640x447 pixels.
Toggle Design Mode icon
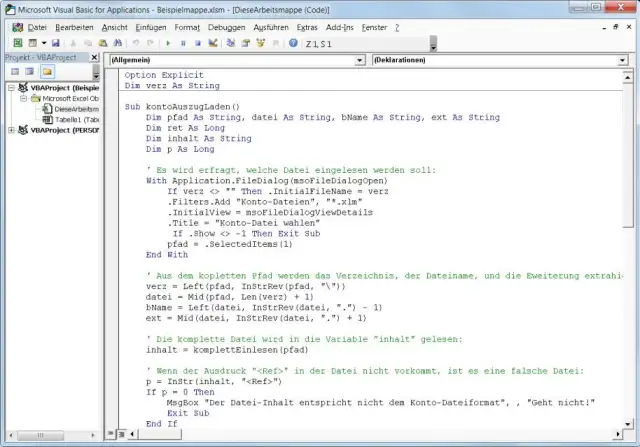pyautogui.click(x=213, y=43)
